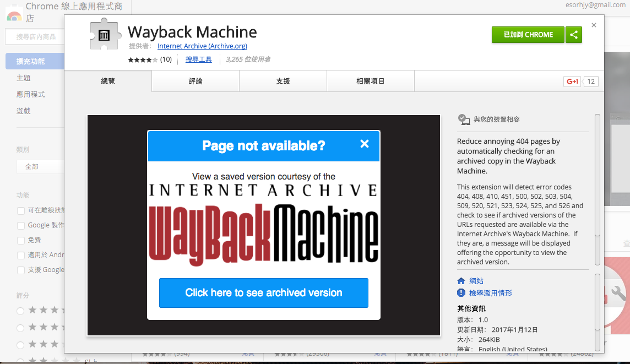The width and height of the screenshot is (630, 364).
Task: Click the home icon next to 網站
Action: point(461,281)
